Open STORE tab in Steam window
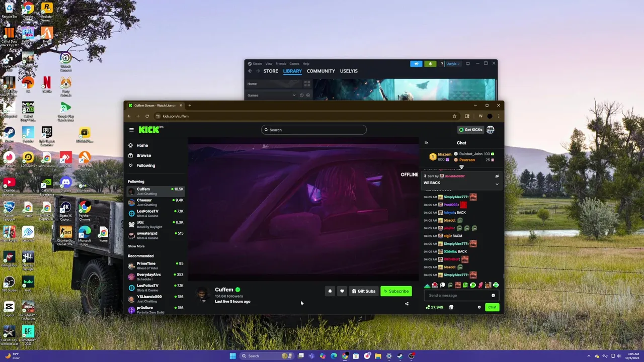644x362 pixels. point(271,71)
